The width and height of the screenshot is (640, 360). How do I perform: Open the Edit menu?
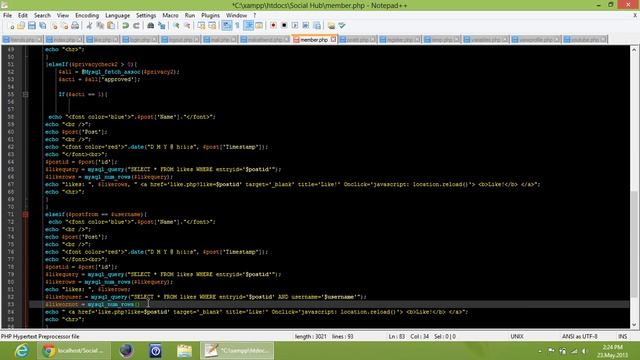[x=22, y=15]
